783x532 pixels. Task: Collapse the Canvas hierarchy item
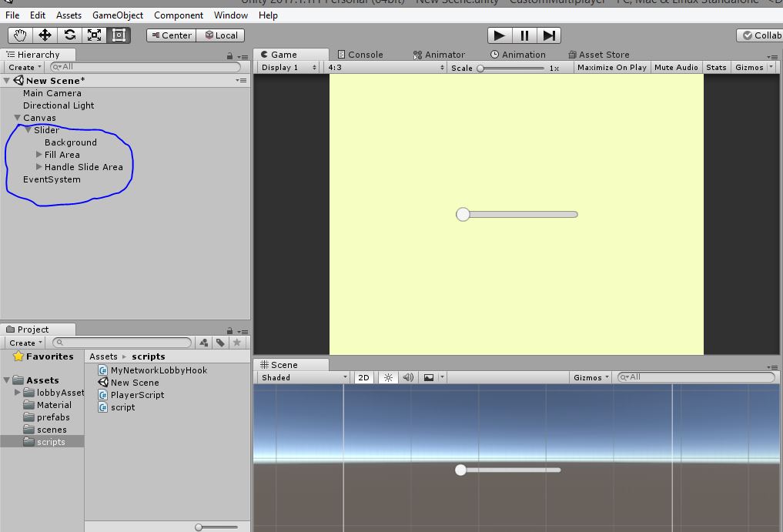point(17,117)
